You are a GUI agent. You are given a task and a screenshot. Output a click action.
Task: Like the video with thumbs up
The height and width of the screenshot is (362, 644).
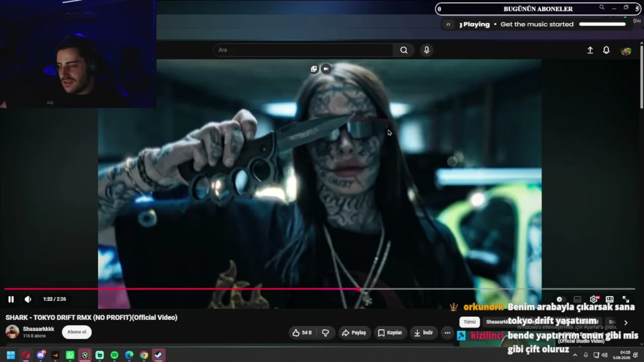coord(302,333)
